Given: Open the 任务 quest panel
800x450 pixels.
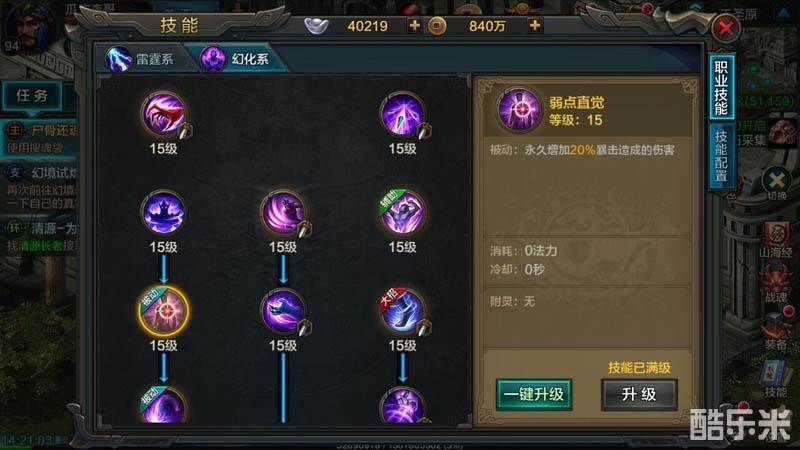Looking at the screenshot, I should pos(32,96).
